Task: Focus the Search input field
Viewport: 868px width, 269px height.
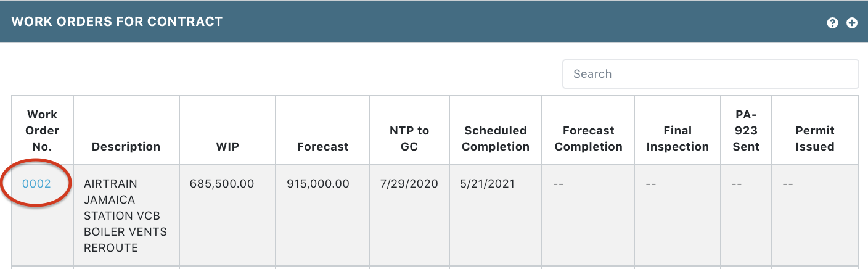Action: click(x=710, y=74)
